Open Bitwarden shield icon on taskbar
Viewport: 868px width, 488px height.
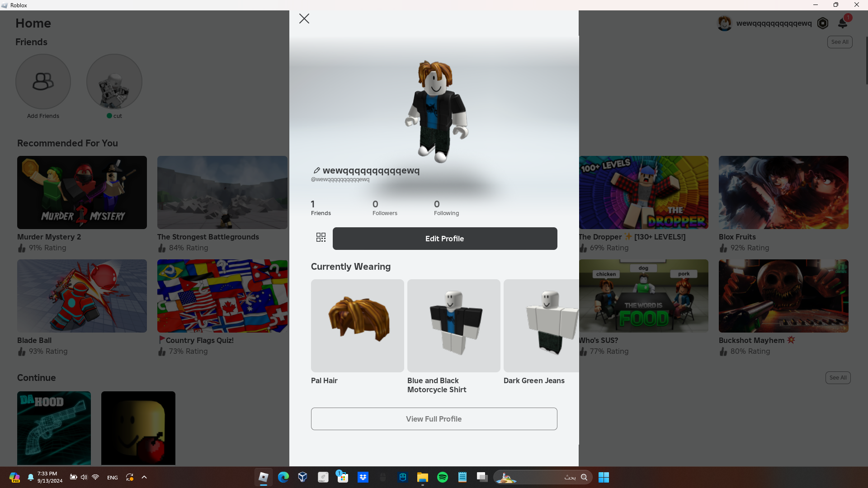point(403,477)
